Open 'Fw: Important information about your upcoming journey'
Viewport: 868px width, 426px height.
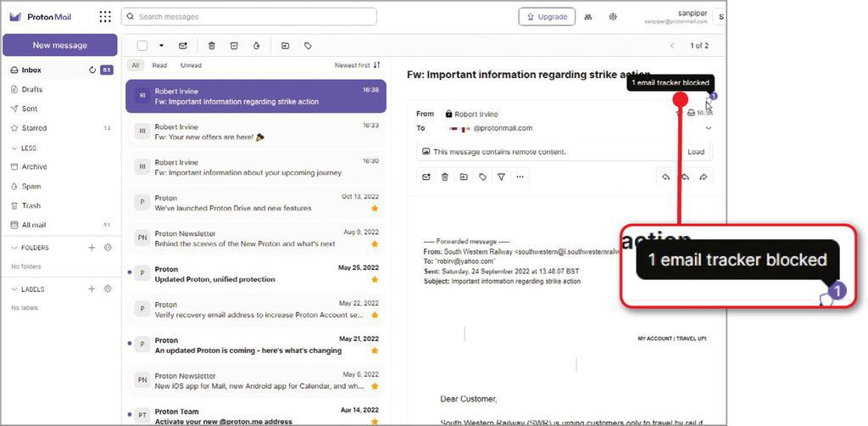[x=256, y=167]
